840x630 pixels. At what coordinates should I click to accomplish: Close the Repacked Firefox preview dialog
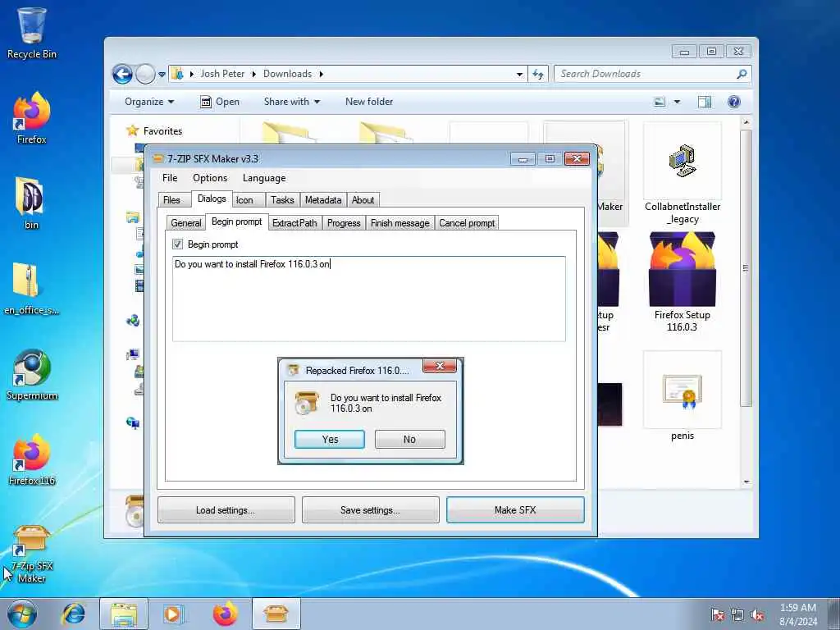440,366
